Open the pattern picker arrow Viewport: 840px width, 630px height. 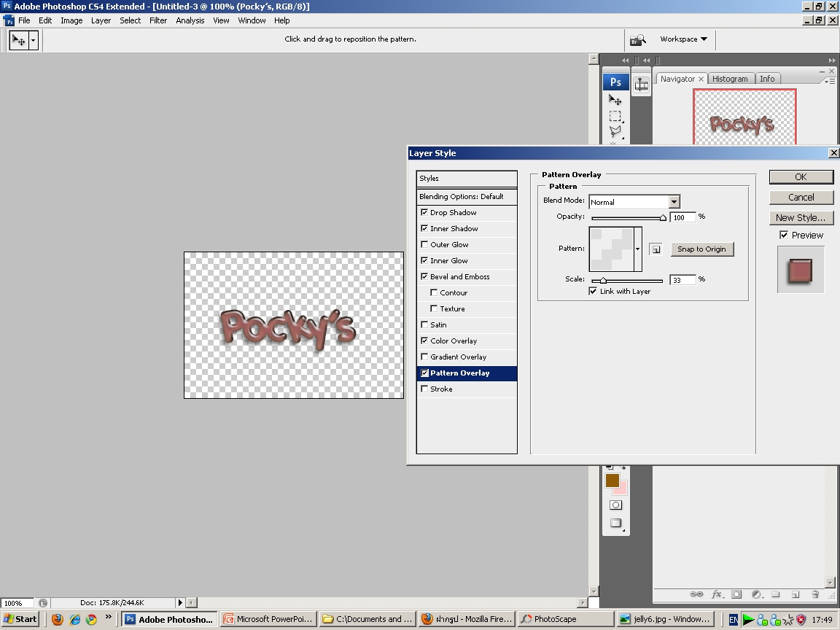[x=637, y=249]
